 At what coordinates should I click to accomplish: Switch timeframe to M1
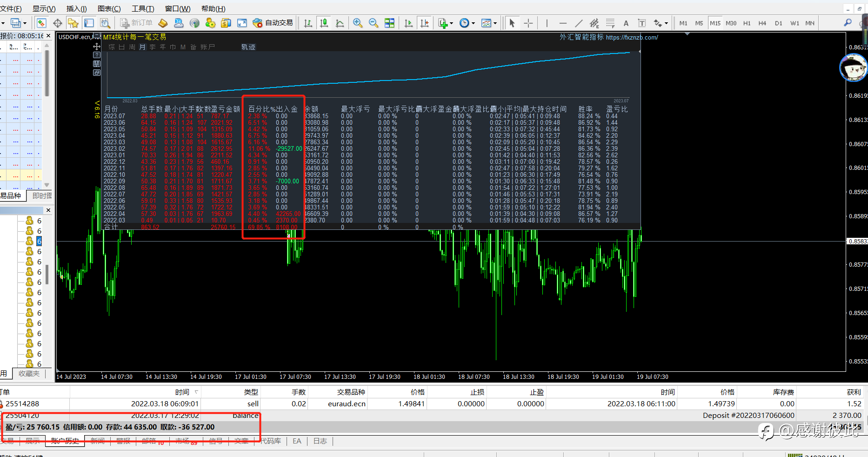coord(683,23)
